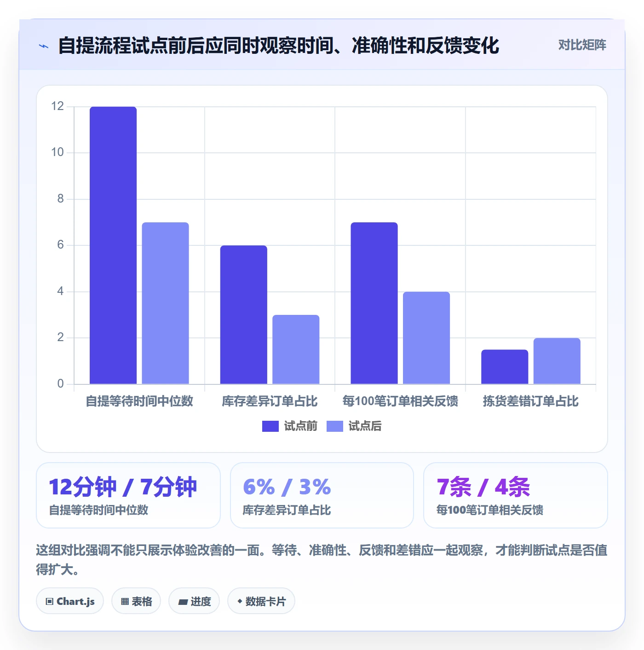Screen dimensions: 644x650
Task: Click the Chart.js tag chip
Action: point(70,601)
